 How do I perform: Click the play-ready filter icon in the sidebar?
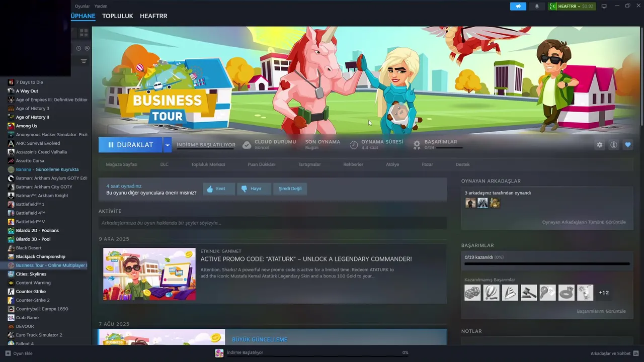[x=87, y=48]
